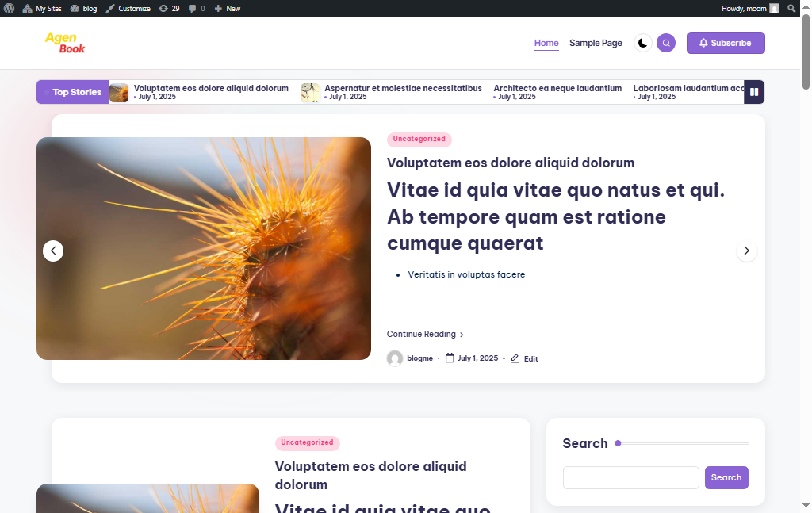812x513 pixels.
Task: Click the purple Search button in the sidebar
Action: (x=726, y=477)
